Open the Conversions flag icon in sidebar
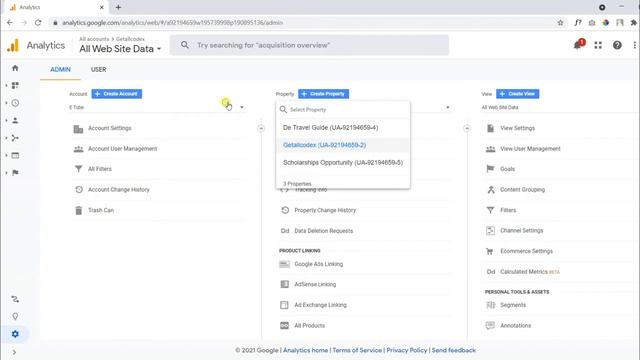640x360 pixels. pyautogui.click(x=15, y=173)
